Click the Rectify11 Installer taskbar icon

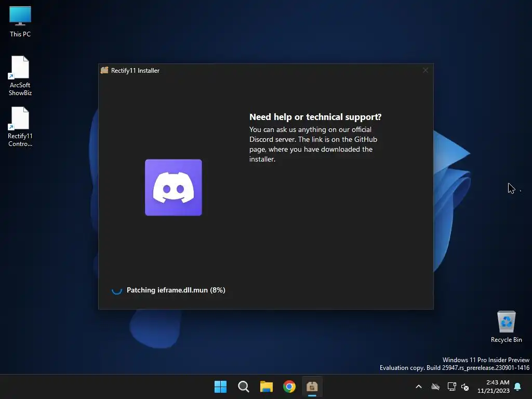312,387
